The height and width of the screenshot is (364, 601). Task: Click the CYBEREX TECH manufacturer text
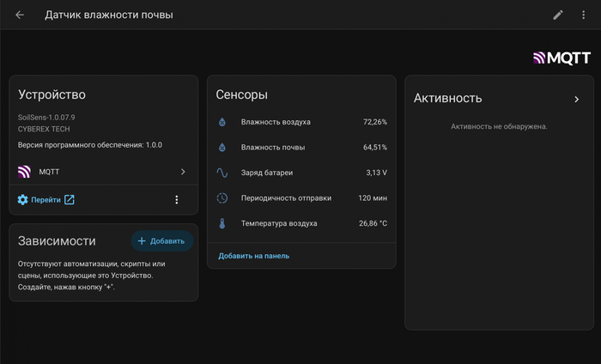point(44,129)
